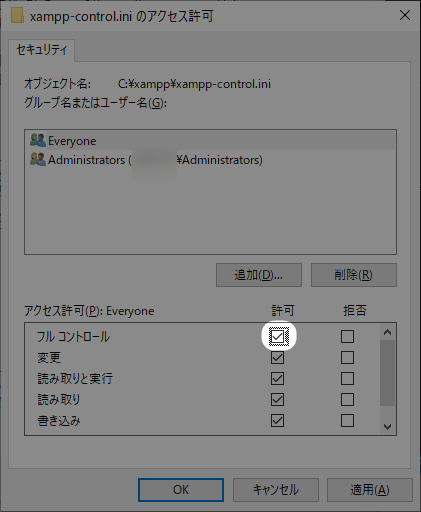
Task: Click the 追加(D)... button
Action: [x=259, y=275]
